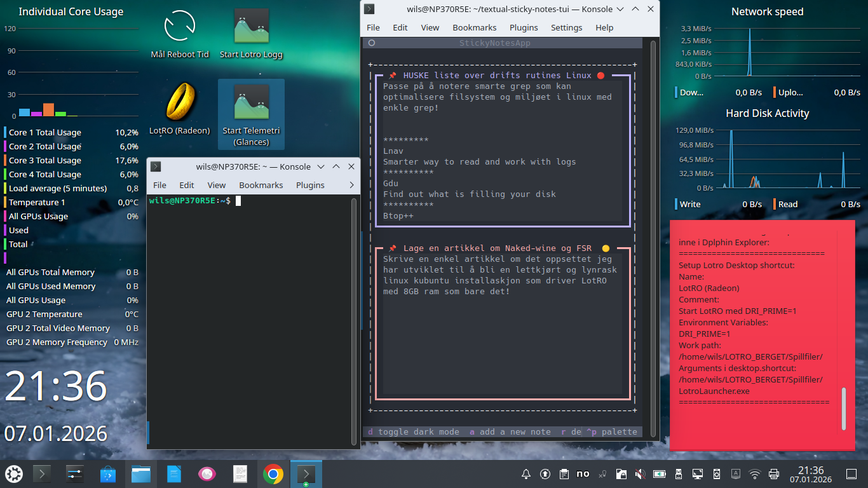Launch Google Chrome from the taskbar

[273, 474]
